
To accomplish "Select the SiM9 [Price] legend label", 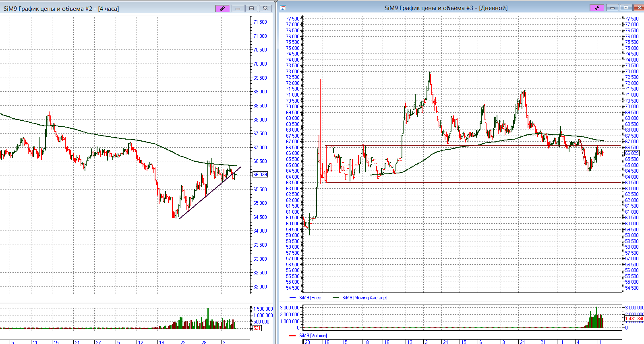I will click(x=311, y=298).
